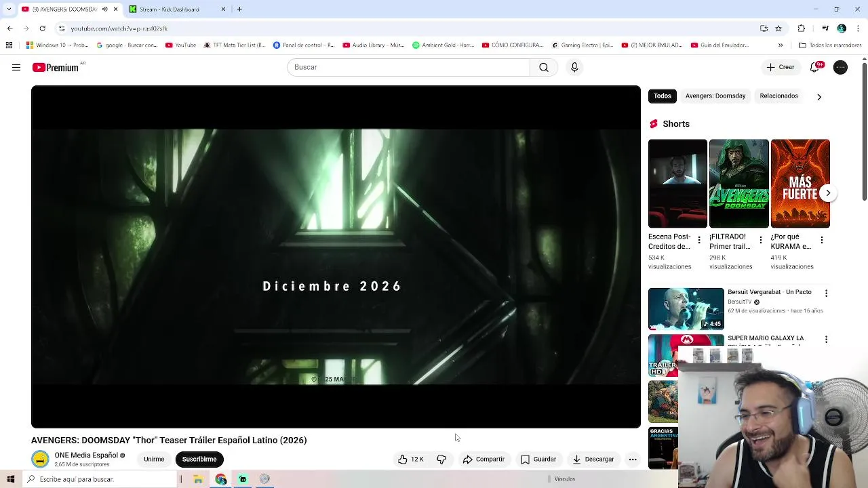The width and height of the screenshot is (868, 488).
Task: Open the Bersuit Vergarabat video thumbnail
Action: [x=686, y=309]
